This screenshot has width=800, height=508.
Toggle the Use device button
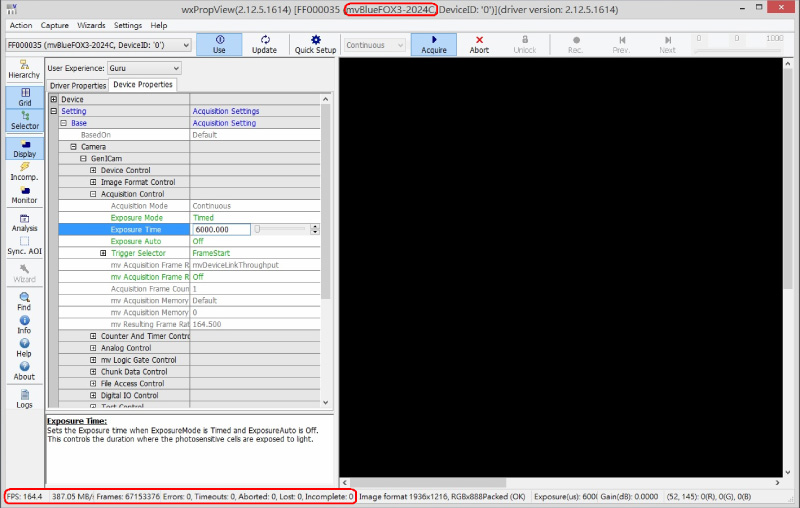[x=219, y=45]
